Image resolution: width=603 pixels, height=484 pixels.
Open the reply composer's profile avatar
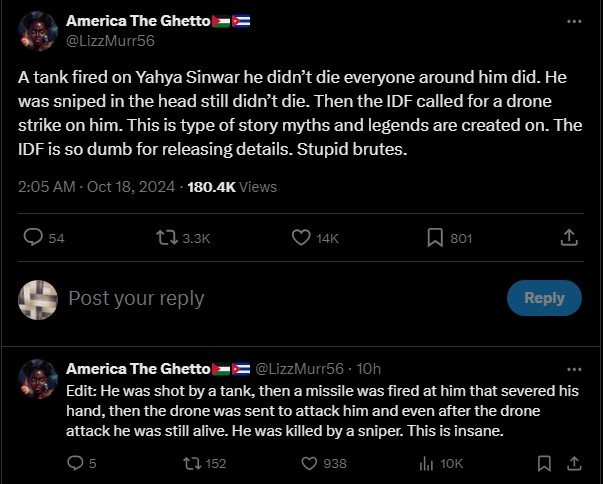pos(38,298)
